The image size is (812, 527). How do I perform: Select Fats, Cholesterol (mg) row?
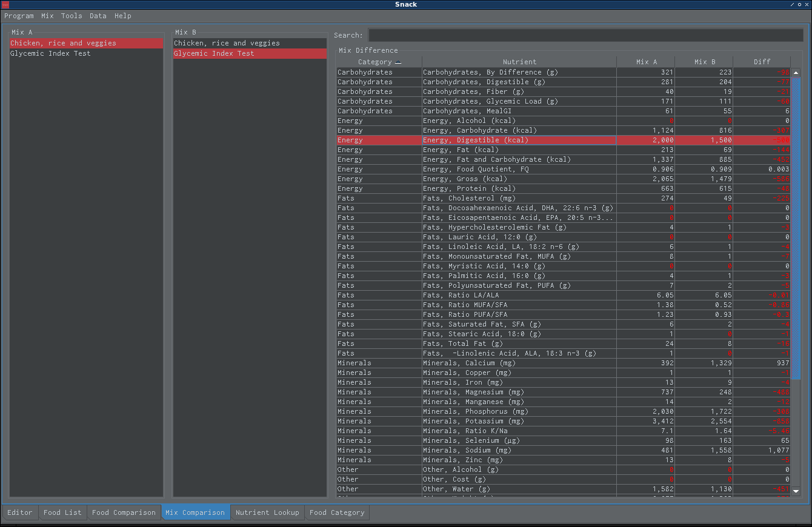[563, 198]
